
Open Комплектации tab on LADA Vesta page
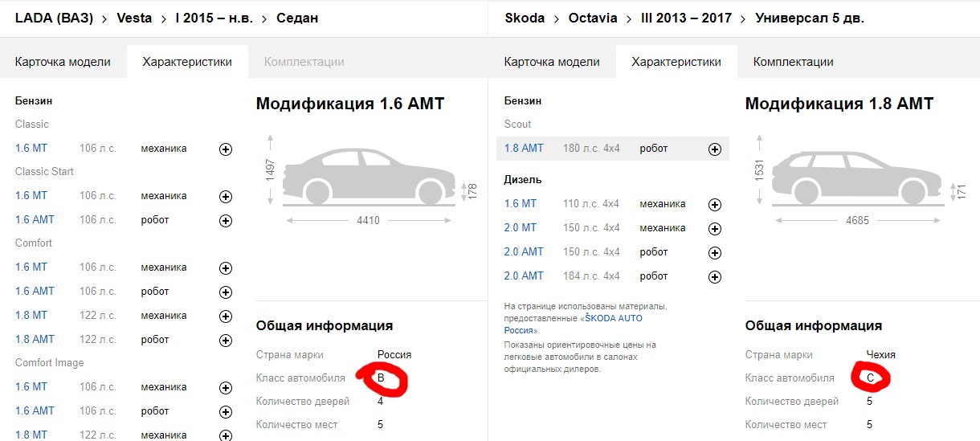(x=304, y=62)
